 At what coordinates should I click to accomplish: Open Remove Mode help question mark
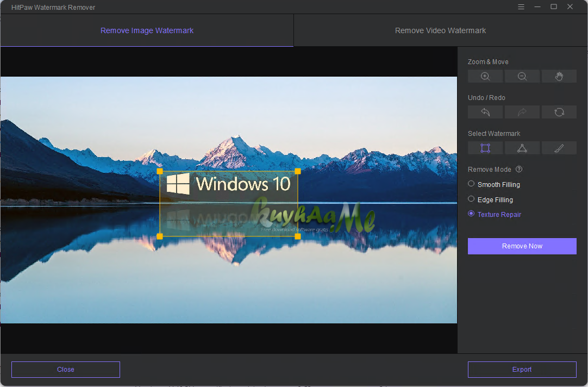click(x=519, y=169)
